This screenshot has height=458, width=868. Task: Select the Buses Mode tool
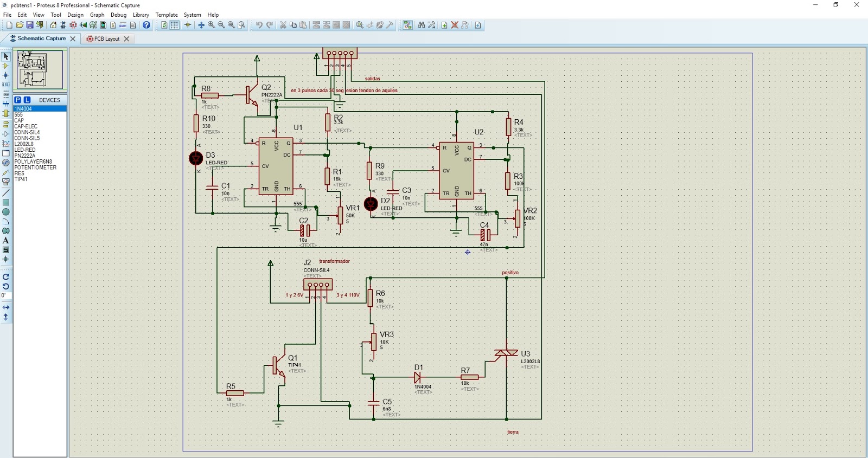click(x=6, y=104)
